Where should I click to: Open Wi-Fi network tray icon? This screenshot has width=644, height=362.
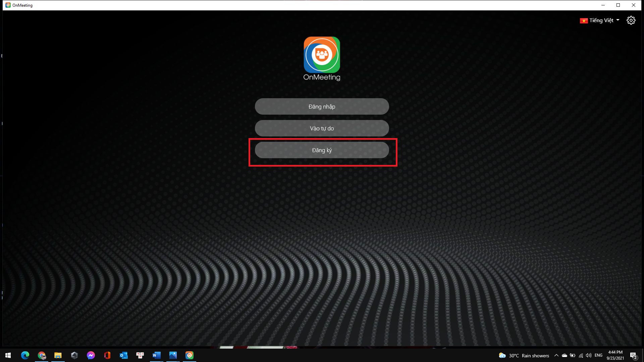[x=581, y=355]
